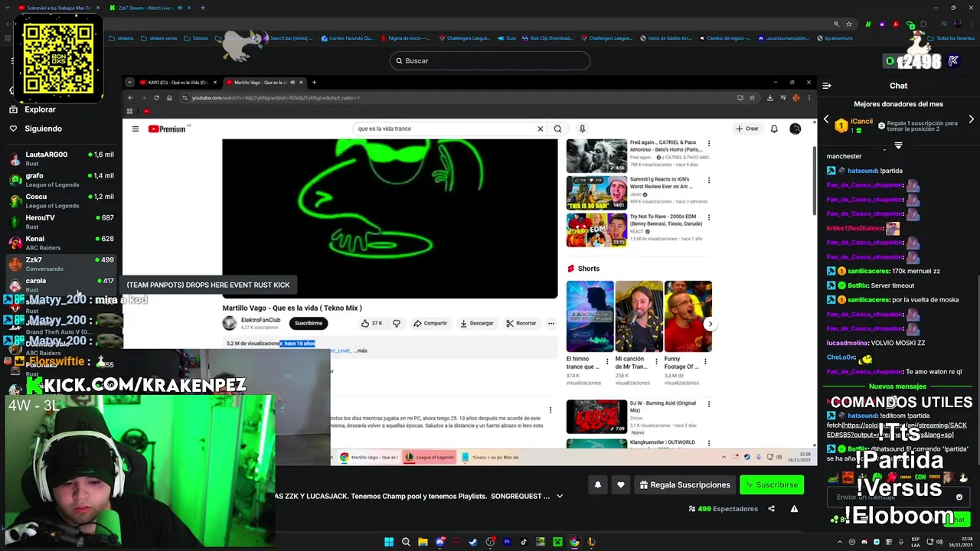
Task: Clear the YouTube search text with X
Action: pos(540,129)
